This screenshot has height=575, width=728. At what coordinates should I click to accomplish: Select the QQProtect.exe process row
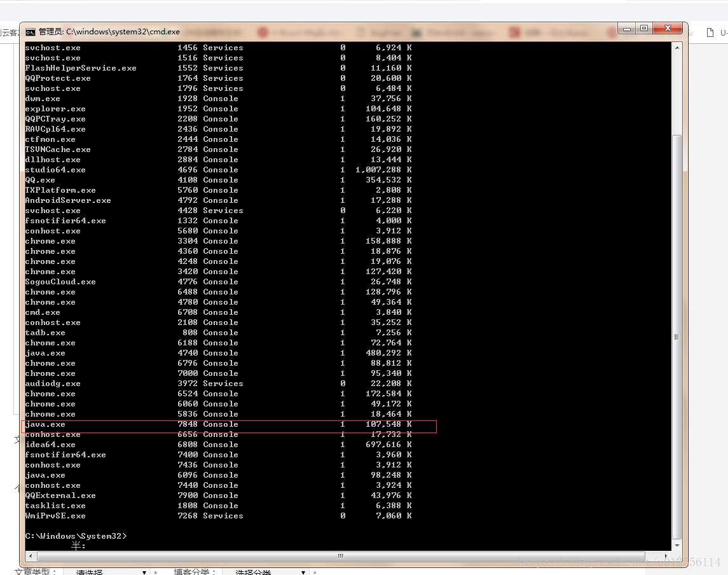(218, 78)
